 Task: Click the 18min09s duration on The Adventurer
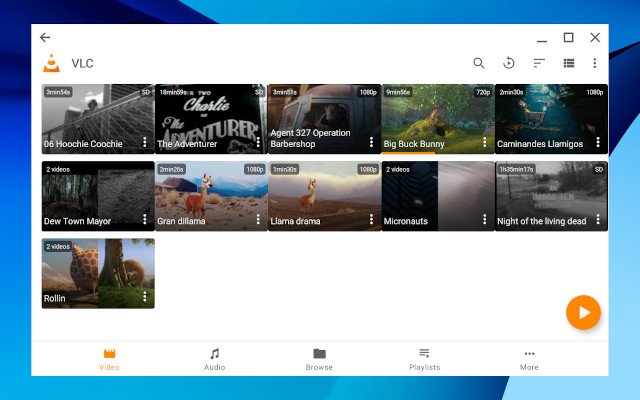click(173, 92)
